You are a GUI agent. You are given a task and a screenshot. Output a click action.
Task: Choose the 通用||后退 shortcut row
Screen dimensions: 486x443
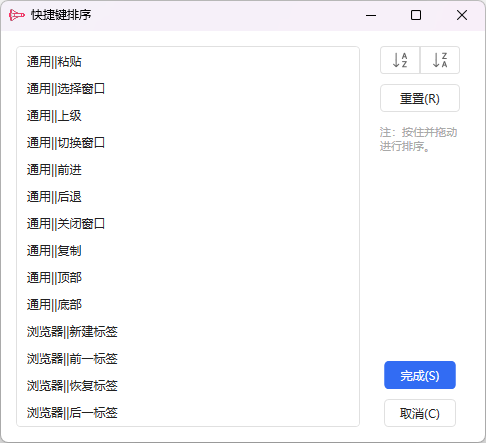pyautogui.click(x=188, y=197)
